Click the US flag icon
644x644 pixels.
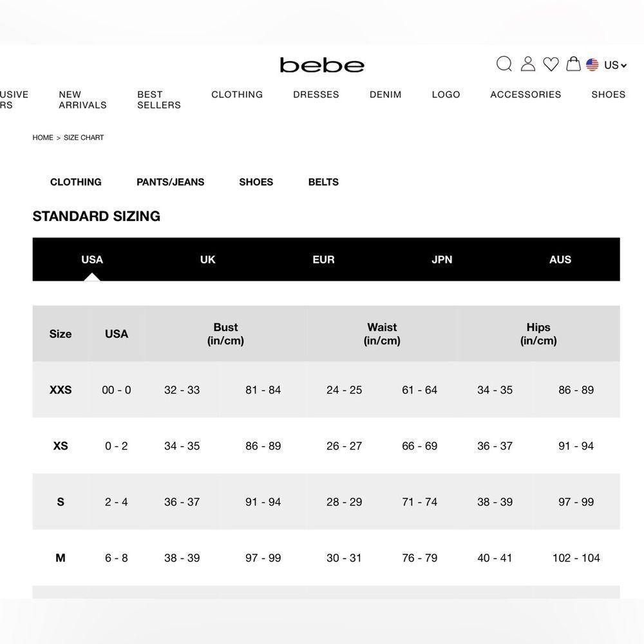tap(592, 64)
